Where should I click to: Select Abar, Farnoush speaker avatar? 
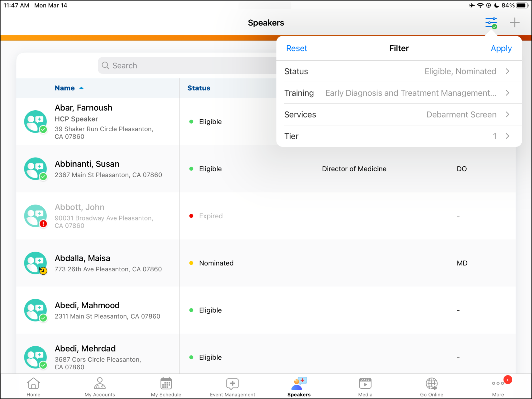(36, 122)
